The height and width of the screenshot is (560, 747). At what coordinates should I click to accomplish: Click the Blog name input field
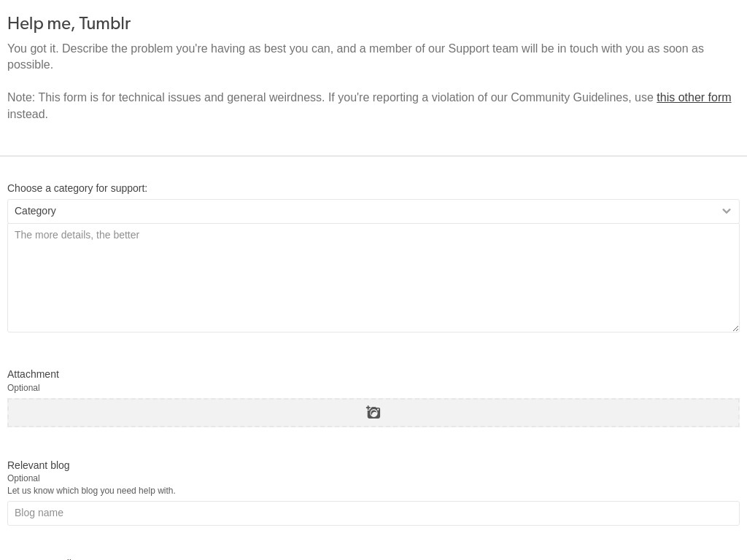click(373, 513)
